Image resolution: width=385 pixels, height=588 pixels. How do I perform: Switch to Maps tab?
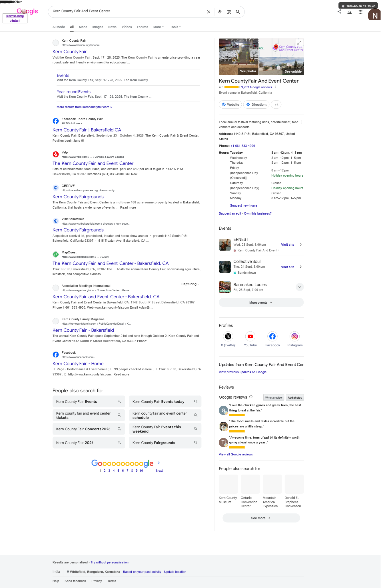point(83,27)
